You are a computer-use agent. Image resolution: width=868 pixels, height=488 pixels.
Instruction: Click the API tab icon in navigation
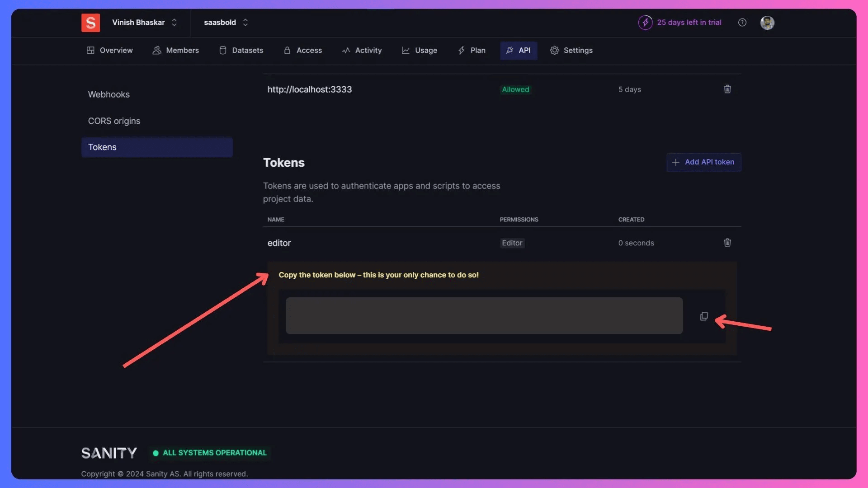pyautogui.click(x=509, y=50)
